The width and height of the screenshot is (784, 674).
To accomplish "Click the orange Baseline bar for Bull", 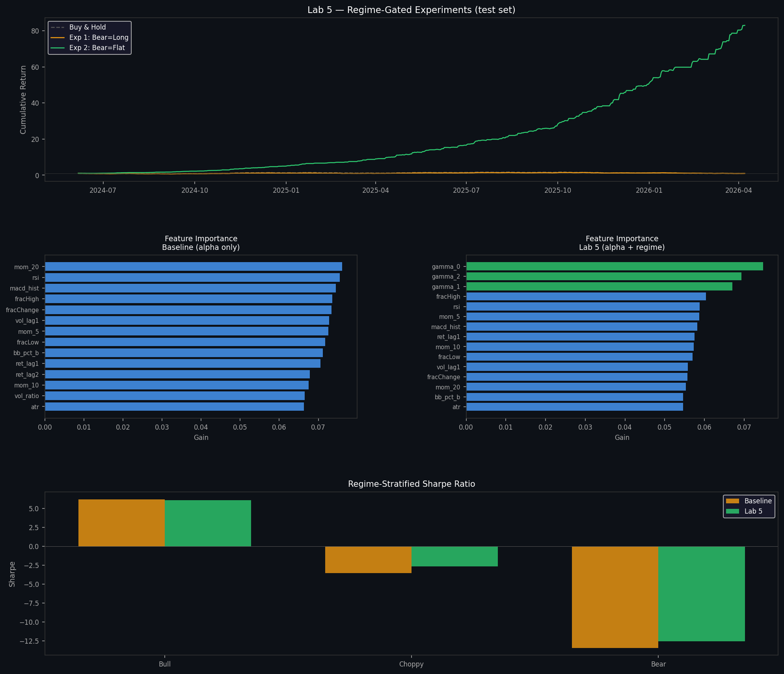I will click(x=121, y=523).
